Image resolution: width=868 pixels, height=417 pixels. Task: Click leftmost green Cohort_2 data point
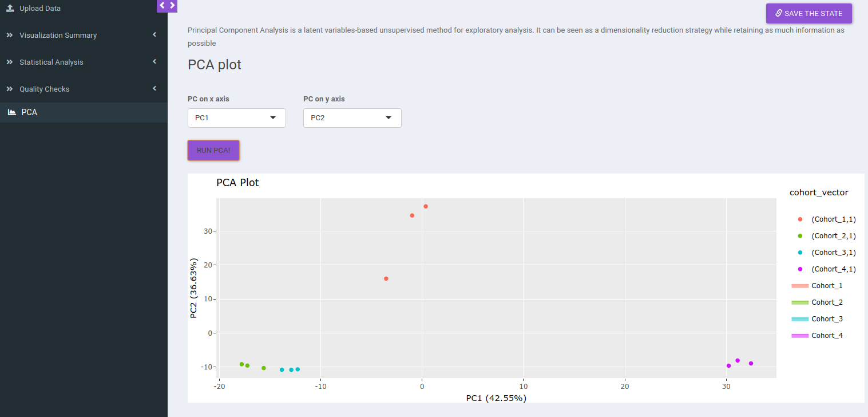241,364
